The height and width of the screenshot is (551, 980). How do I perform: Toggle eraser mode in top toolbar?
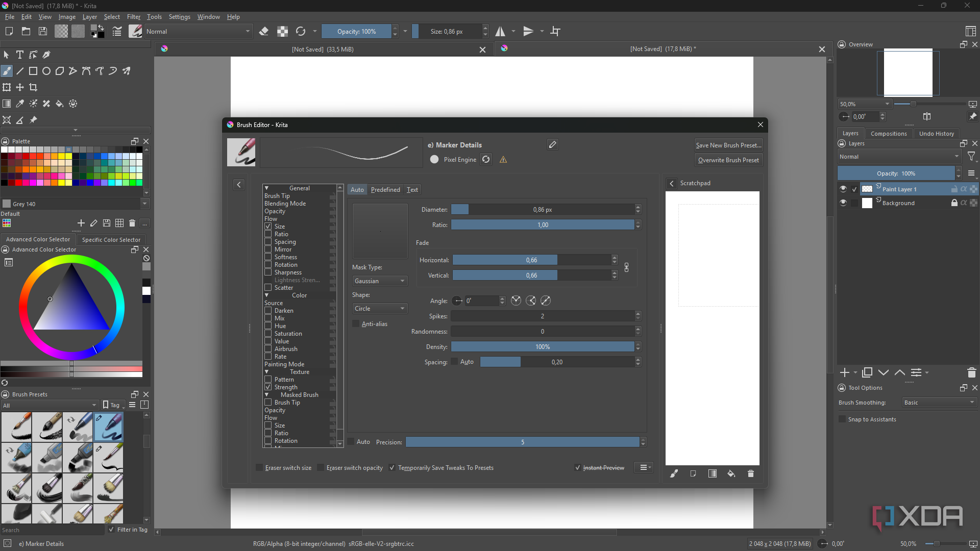click(x=264, y=32)
